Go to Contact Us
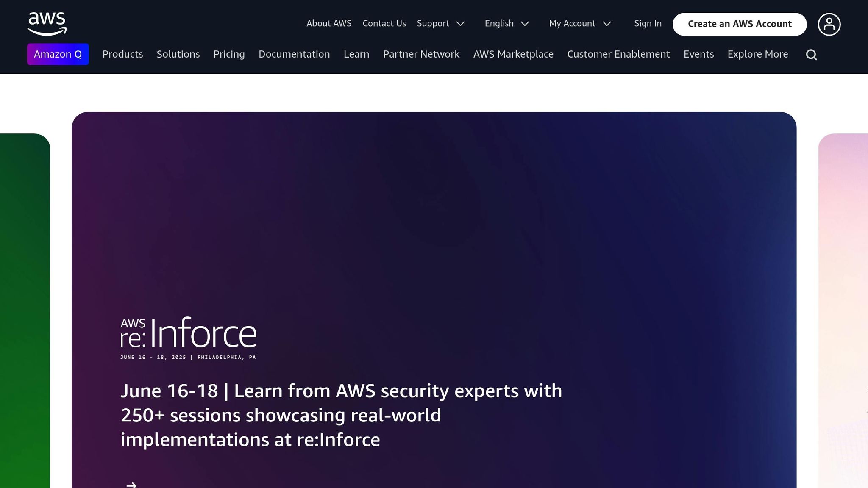Image resolution: width=868 pixels, height=488 pixels. (x=384, y=24)
